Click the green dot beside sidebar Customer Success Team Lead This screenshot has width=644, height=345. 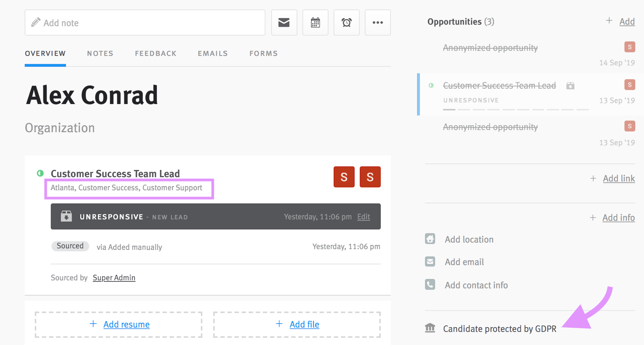tap(431, 85)
